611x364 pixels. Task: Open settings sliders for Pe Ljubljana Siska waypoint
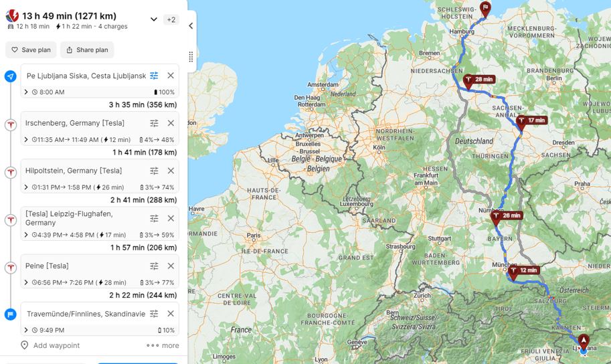(x=155, y=76)
